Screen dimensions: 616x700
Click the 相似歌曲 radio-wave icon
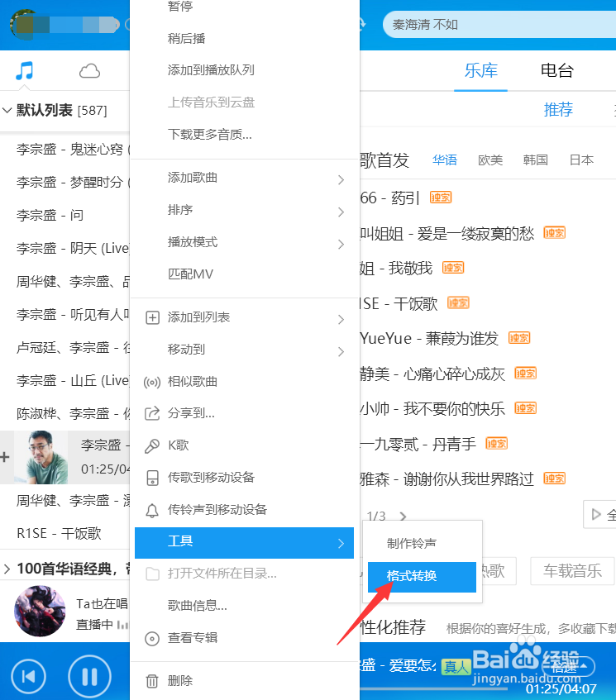point(152,382)
